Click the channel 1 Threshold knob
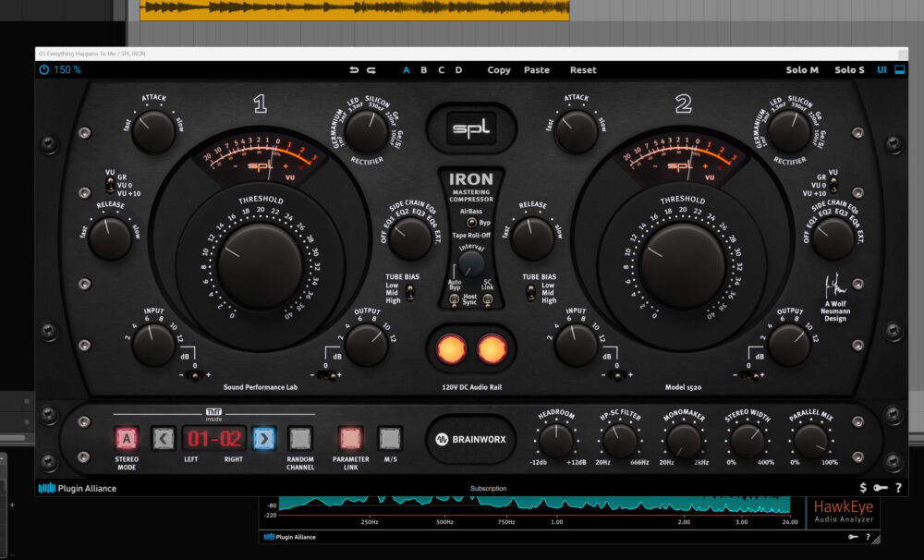Screen dimensions: 924x560 [x=260, y=266]
